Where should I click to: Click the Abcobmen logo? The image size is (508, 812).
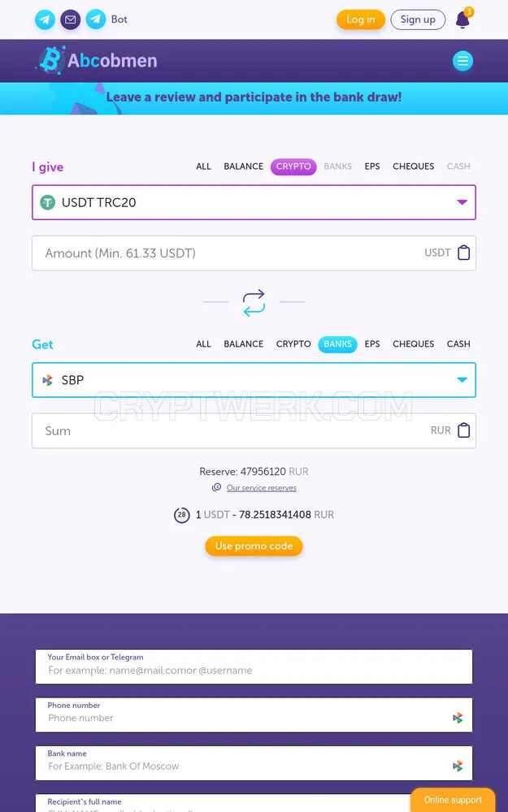tap(97, 61)
